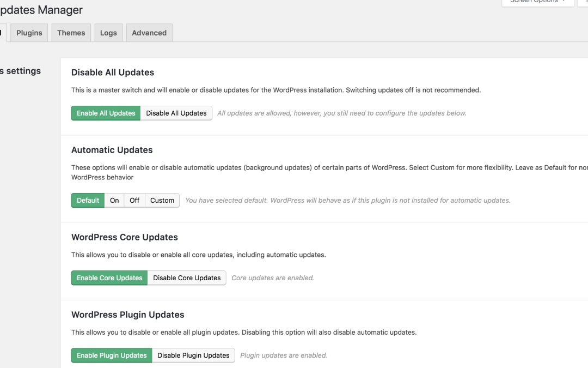Click the core updates description sentence

click(199, 255)
